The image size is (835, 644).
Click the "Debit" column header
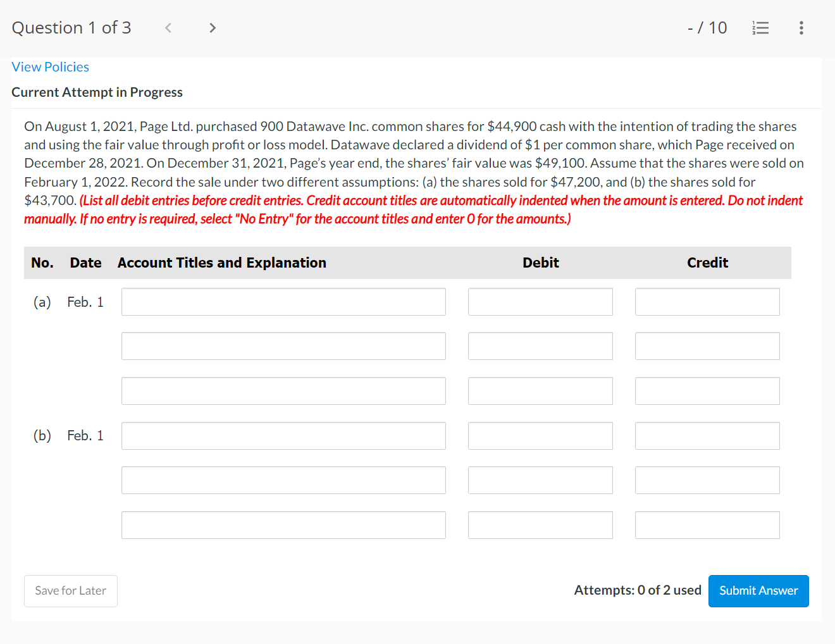pyautogui.click(x=541, y=263)
